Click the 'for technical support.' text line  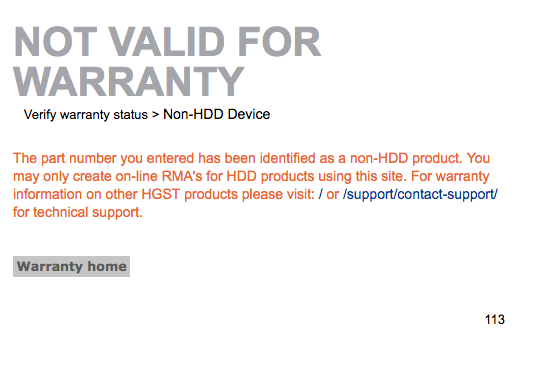(78, 212)
